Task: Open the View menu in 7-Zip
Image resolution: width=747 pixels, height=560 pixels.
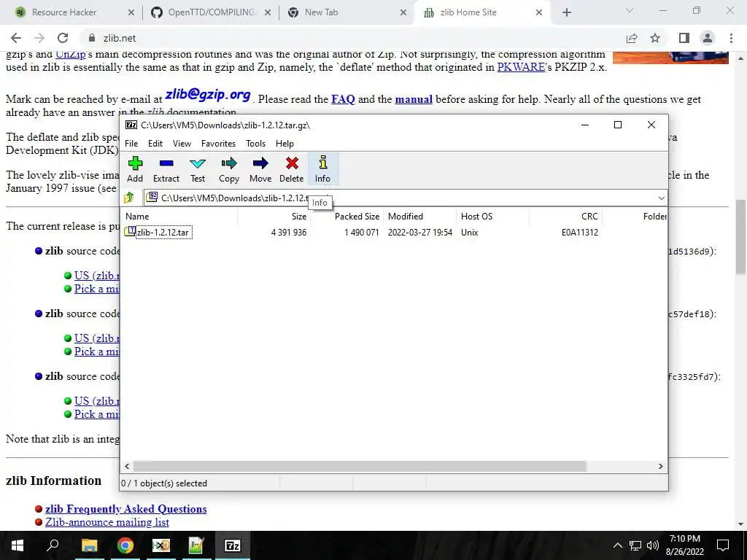Action: click(x=182, y=144)
